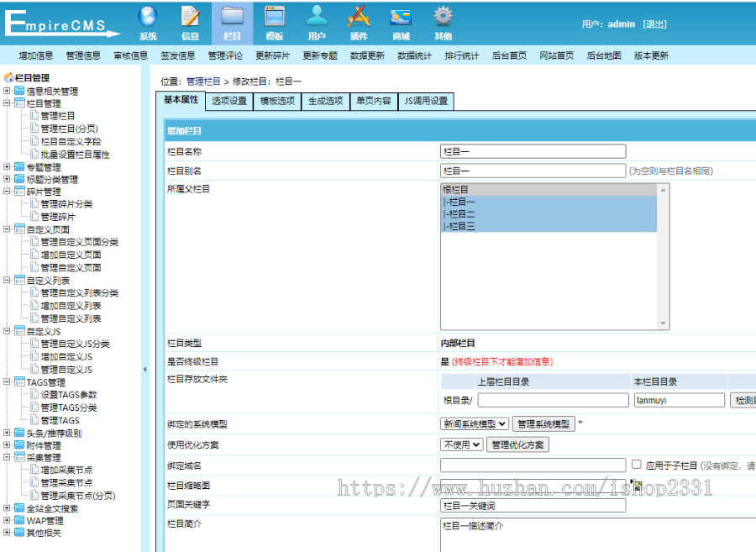756x552 pixels.
Task: Open the 版本更新 menu link
Action: [651, 55]
